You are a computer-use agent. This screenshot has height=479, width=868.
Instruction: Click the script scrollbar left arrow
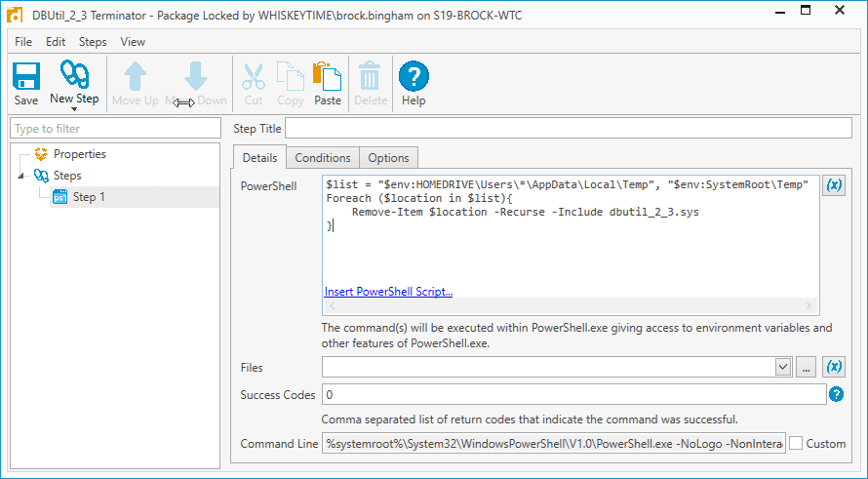[x=333, y=305]
